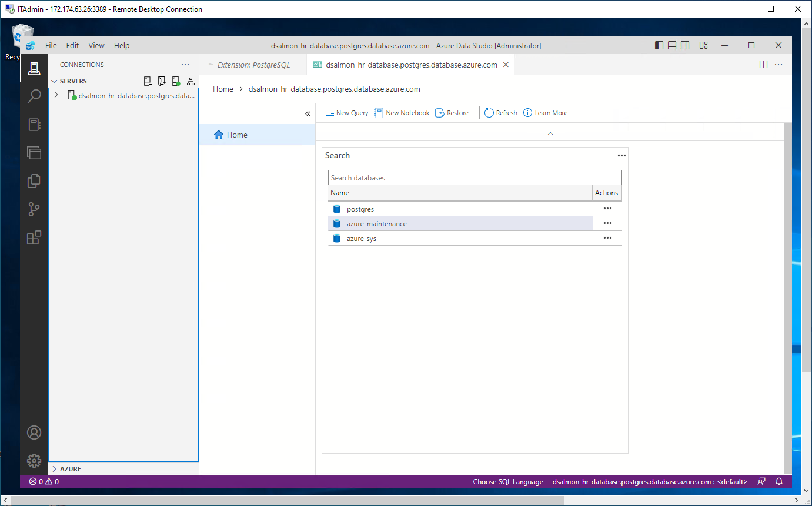Screen dimensions: 812x506
Task: Click the bell notifications icon in the status bar
Action: point(779,481)
